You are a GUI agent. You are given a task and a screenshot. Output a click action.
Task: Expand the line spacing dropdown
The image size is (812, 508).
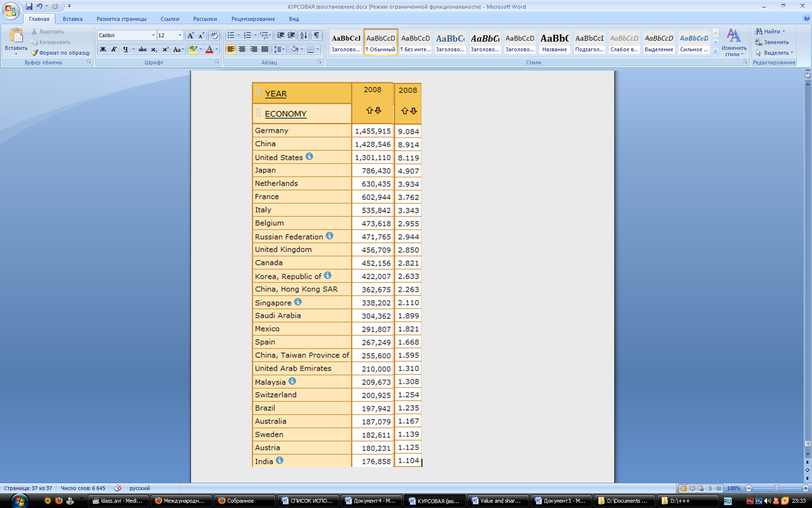tap(284, 49)
